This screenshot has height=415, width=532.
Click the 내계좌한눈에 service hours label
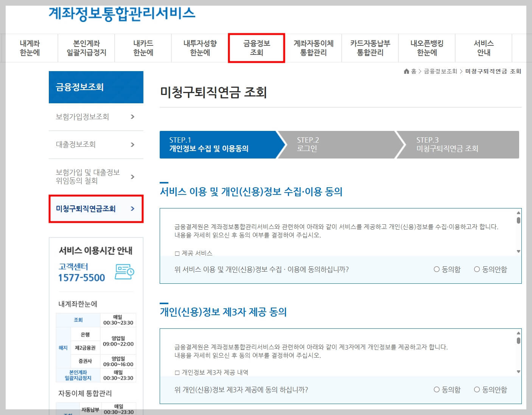pyautogui.click(x=78, y=304)
